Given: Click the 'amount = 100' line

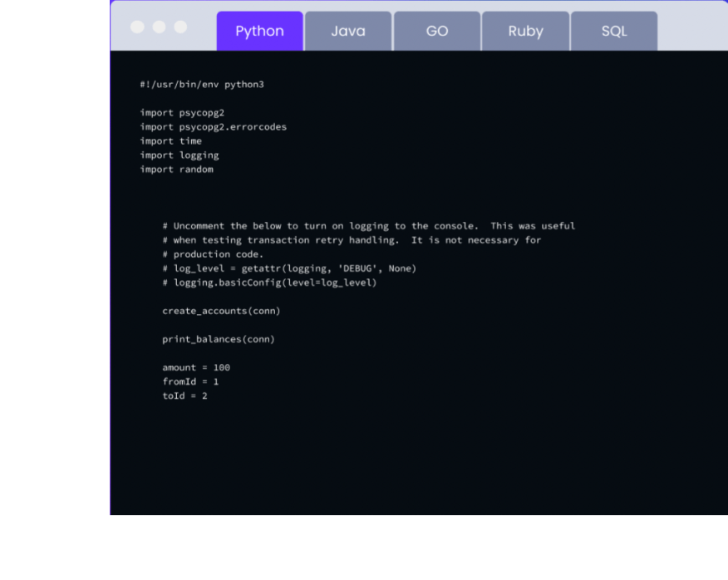Looking at the screenshot, I should [196, 367].
